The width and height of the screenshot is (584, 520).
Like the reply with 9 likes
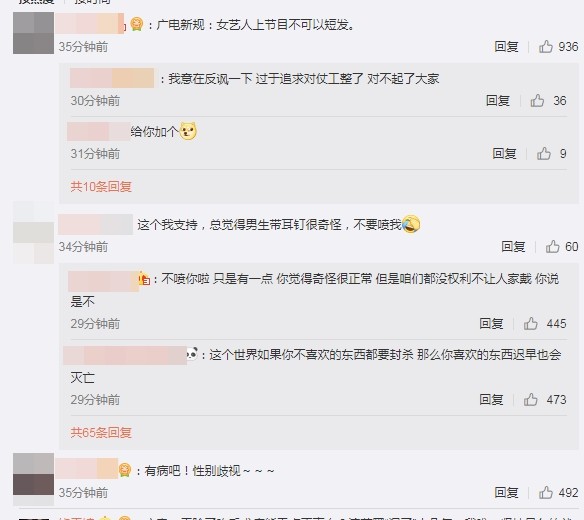[544, 153]
